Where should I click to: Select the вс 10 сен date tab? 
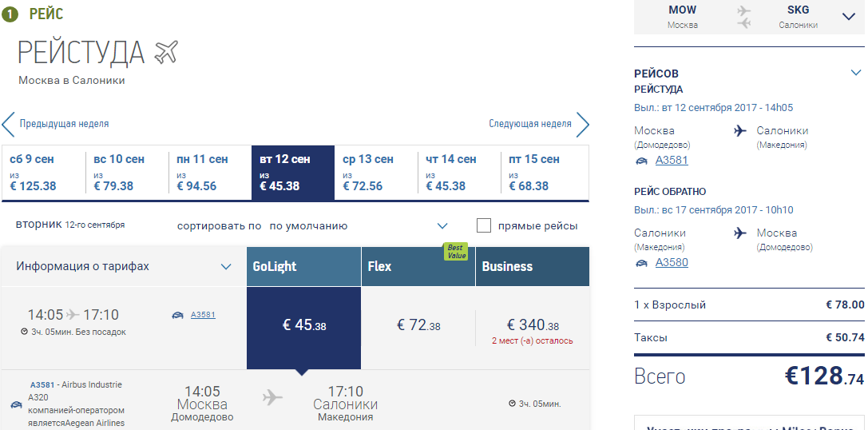(x=127, y=173)
